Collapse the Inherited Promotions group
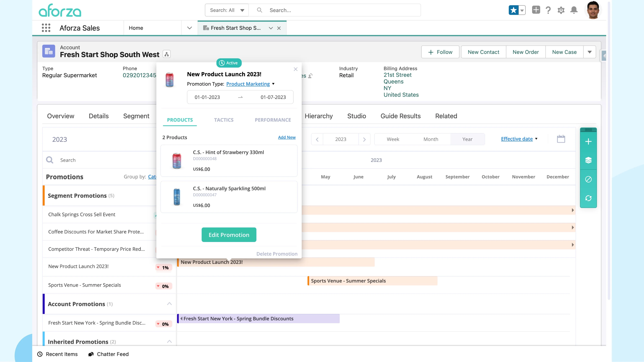The height and width of the screenshot is (362, 644). coord(169,342)
